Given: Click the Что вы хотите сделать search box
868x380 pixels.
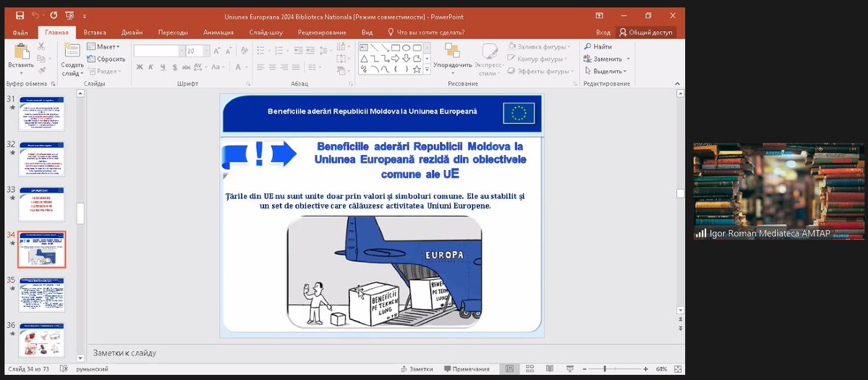Looking at the screenshot, I should [x=426, y=33].
